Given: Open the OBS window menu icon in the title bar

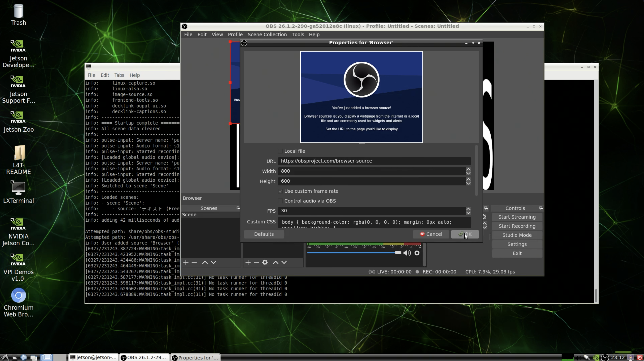Looking at the screenshot, I should click(185, 26).
